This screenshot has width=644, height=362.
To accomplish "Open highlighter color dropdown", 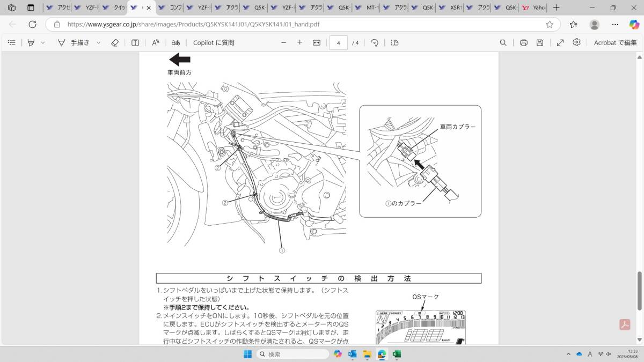I will click(x=42, y=42).
